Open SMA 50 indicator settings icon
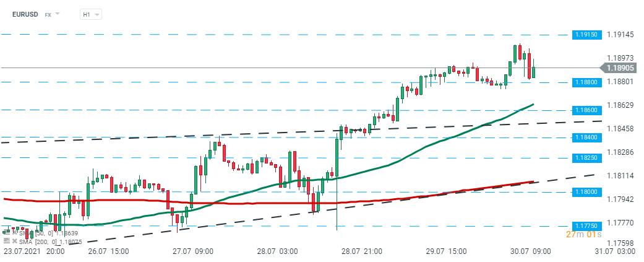 6,233
